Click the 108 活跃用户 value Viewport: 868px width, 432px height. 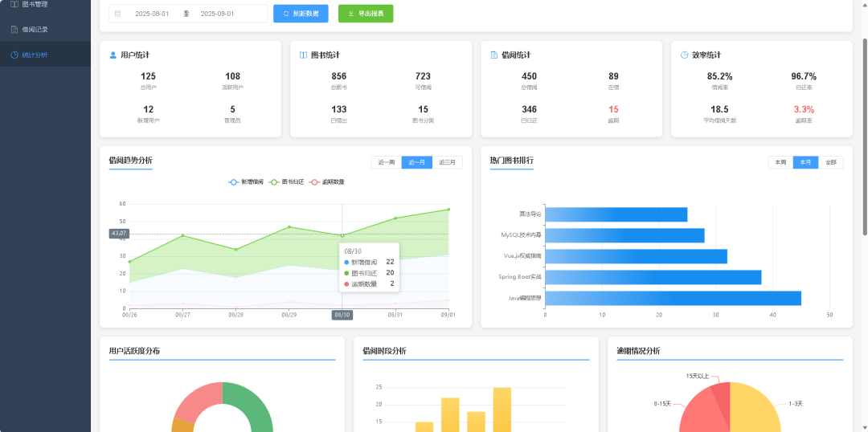tap(232, 76)
